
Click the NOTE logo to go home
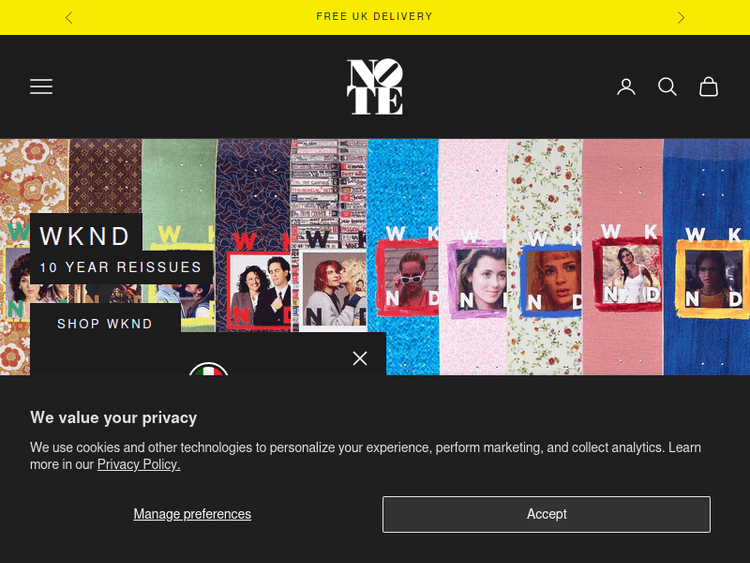(x=375, y=87)
